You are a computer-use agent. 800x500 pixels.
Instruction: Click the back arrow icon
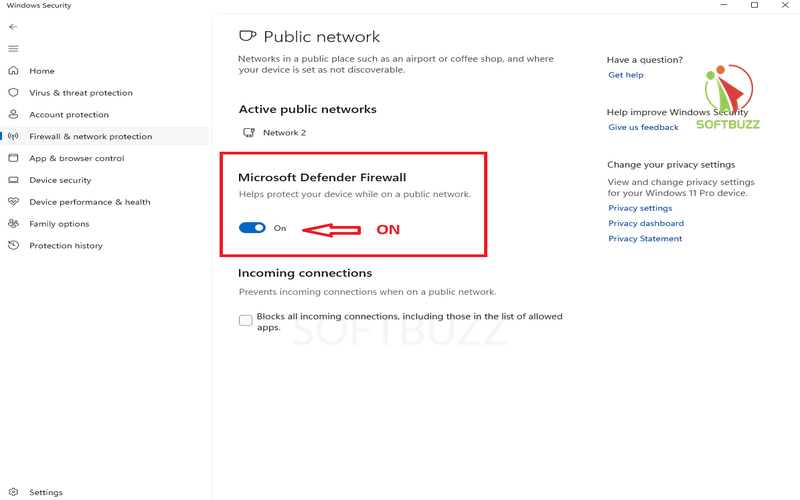point(13,27)
